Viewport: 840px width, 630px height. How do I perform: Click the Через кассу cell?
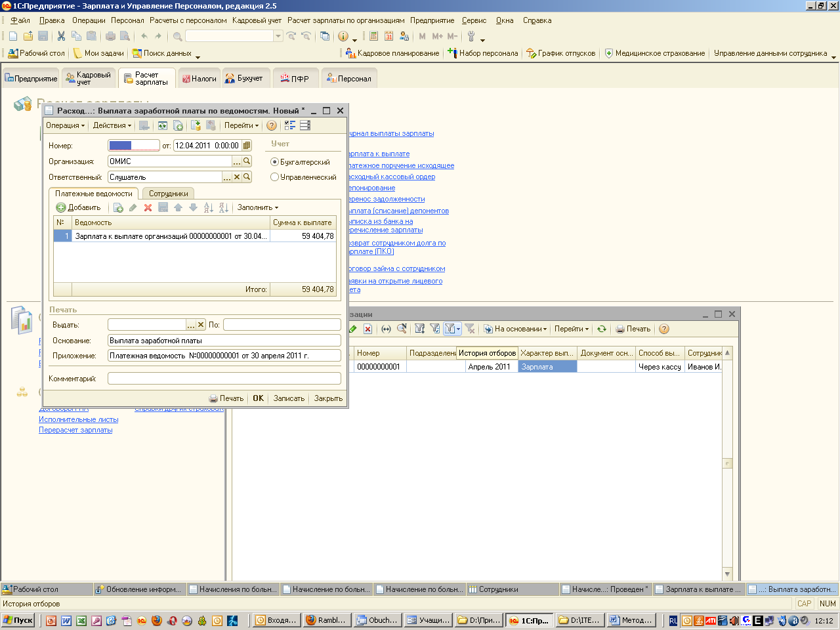pos(660,367)
